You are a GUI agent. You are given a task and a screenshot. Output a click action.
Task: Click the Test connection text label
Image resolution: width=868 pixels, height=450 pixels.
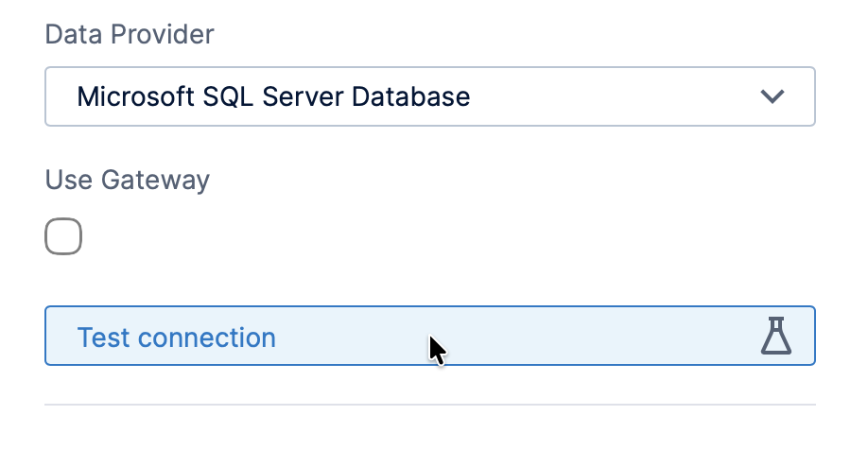[176, 337]
